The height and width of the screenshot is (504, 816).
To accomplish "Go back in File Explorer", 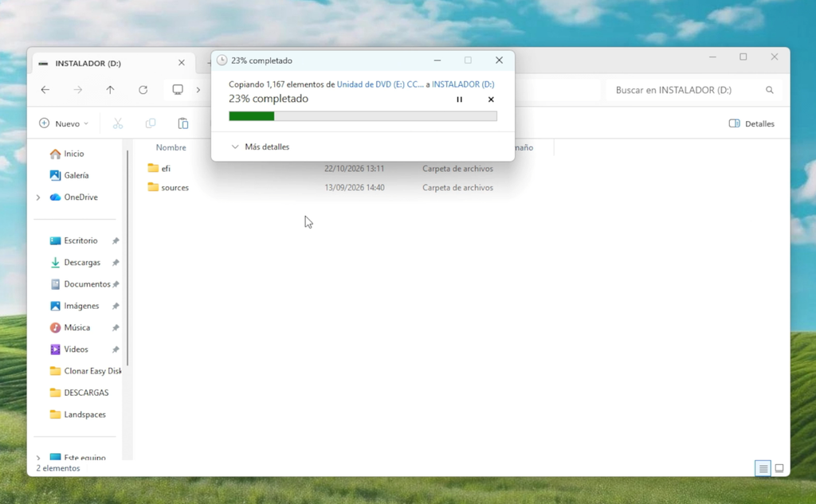I will [x=45, y=90].
